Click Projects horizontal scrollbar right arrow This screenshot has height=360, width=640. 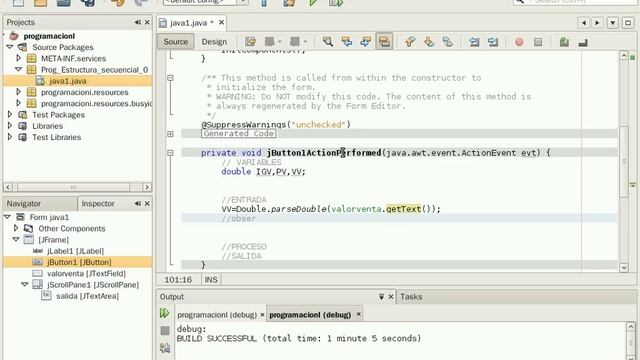(147, 187)
